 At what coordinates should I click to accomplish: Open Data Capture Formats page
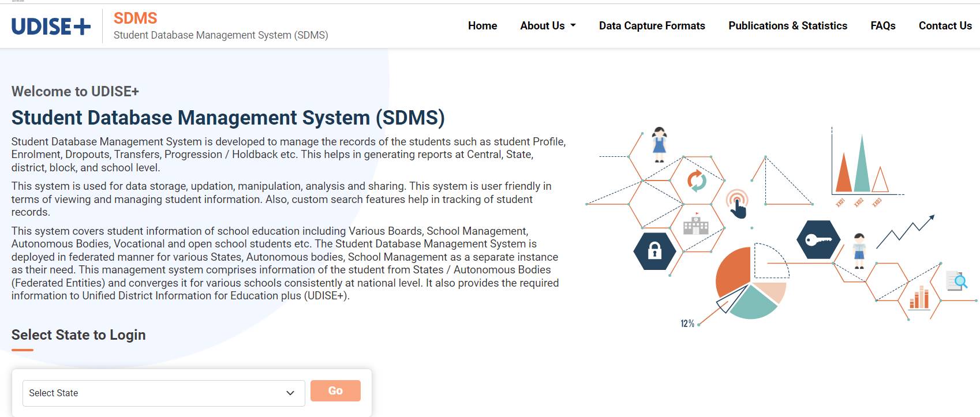pyautogui.click(x=652, y=26)
